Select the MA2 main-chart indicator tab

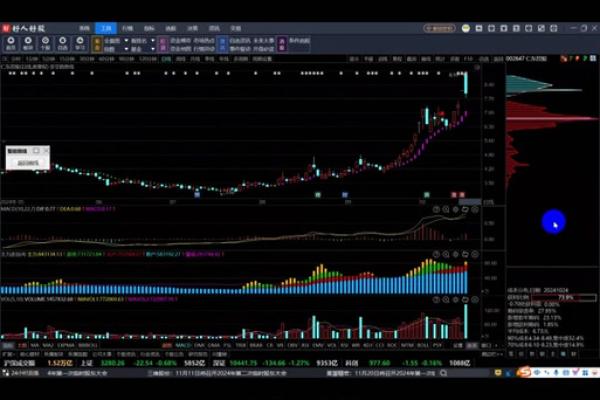click(x=47, y=345)
